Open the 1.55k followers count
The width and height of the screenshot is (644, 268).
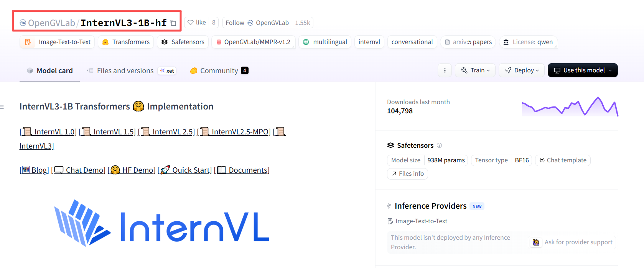[303, 23]
